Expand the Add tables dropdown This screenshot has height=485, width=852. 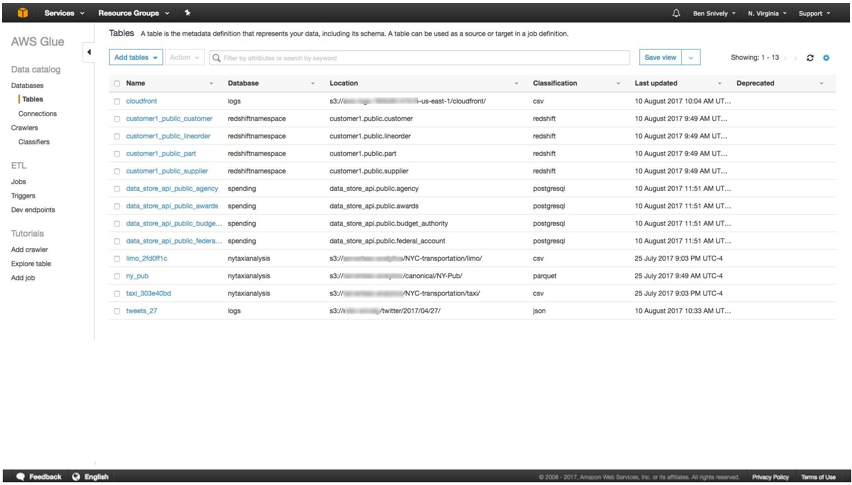pos(136,58)
